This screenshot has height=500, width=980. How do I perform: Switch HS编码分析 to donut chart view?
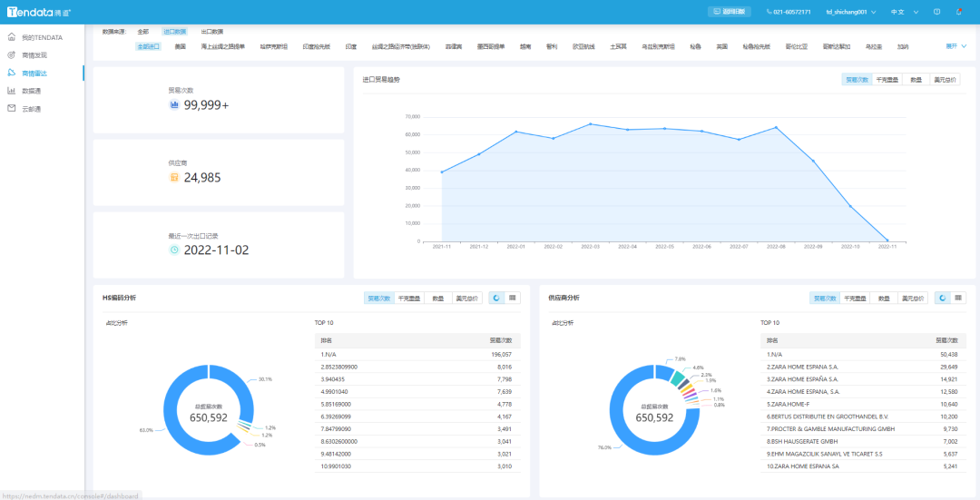coord(496,299)
